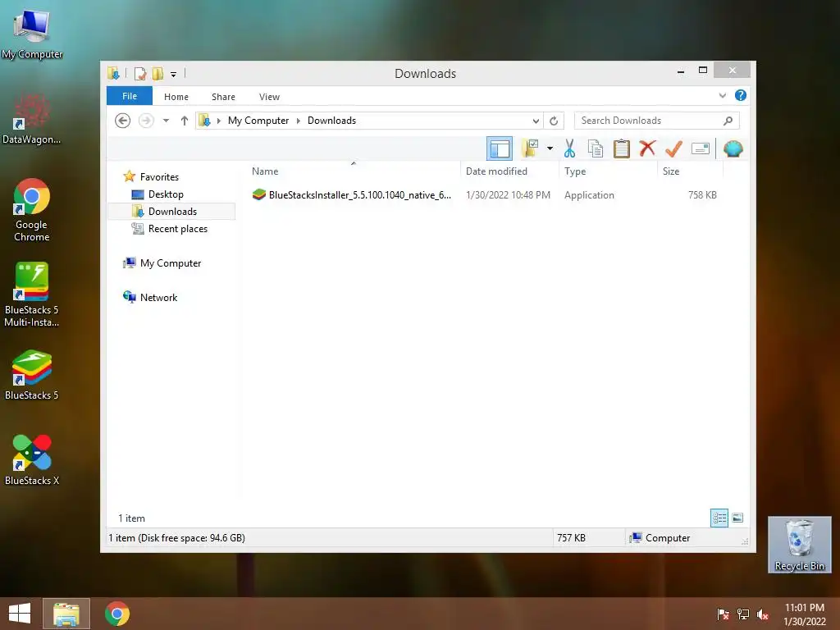The image size is (840, 630).
Task: Open DataWagon desktop shortcut
Action: point(32,119)
